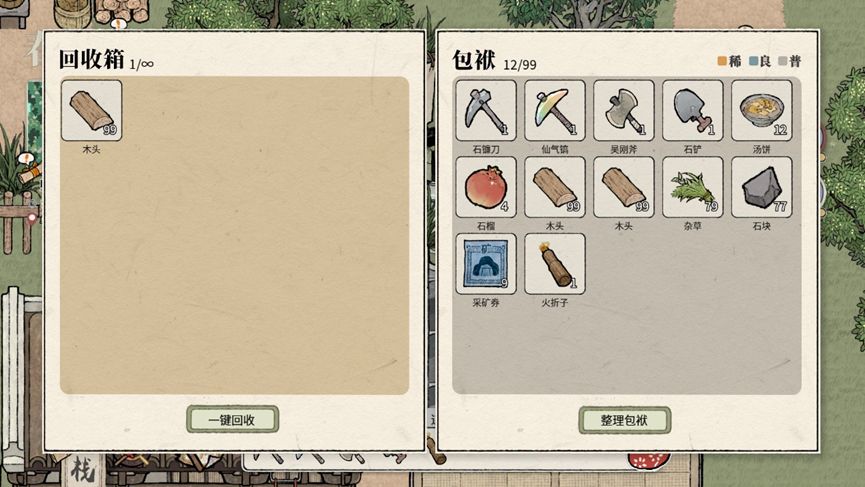The width and height of the screenshot is (865, 487).
Task: Pick the 吴刚斧 axe item
Action: (624, 110)
